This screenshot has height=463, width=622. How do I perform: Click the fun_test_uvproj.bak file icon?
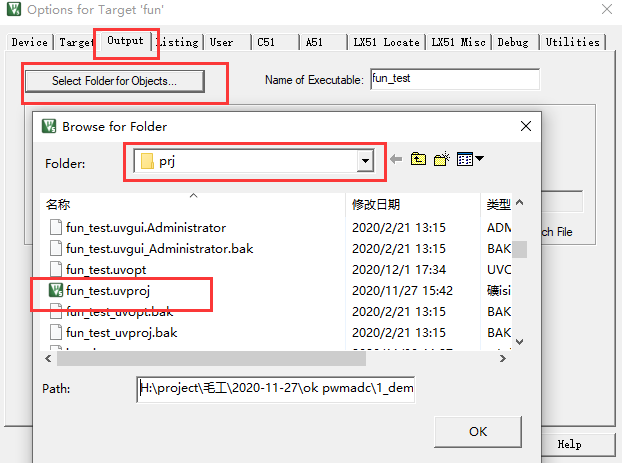click(56, 332)
